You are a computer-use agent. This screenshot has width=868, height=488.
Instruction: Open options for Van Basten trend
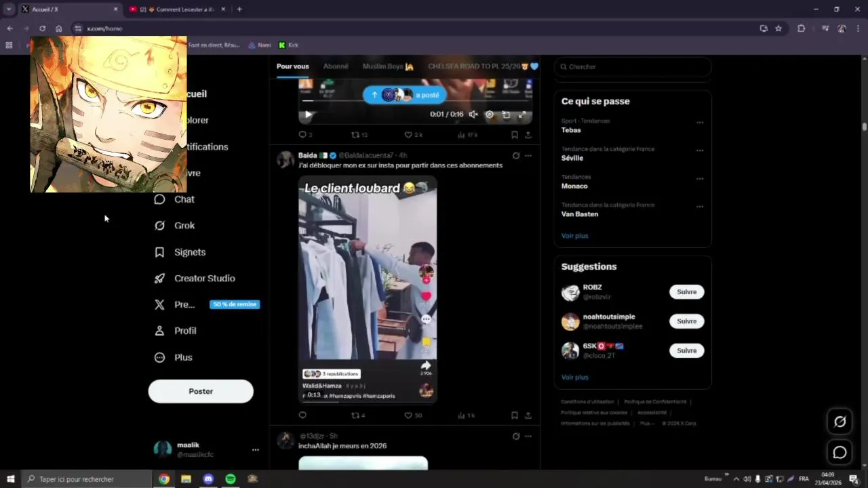pyautogui.click(x=700, y=207)
